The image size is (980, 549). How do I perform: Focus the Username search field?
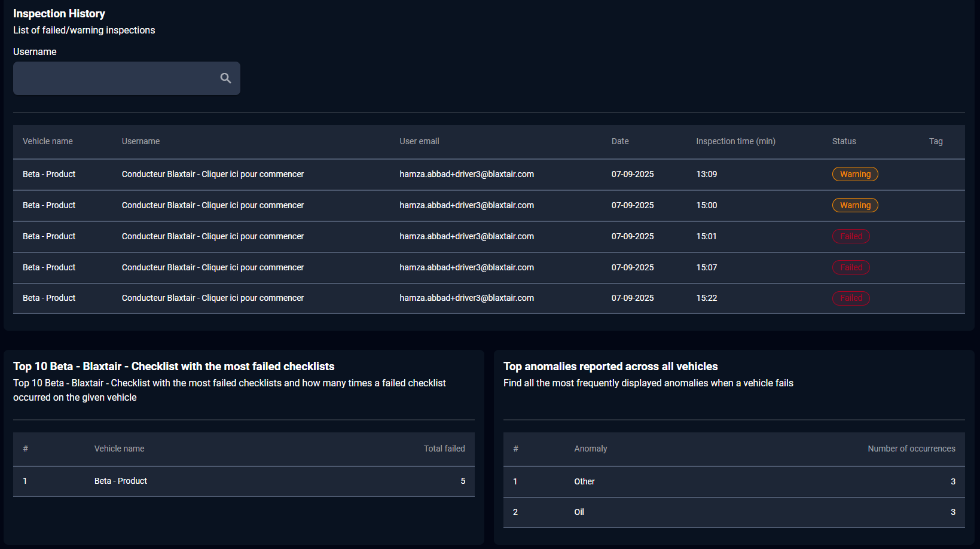115,78
